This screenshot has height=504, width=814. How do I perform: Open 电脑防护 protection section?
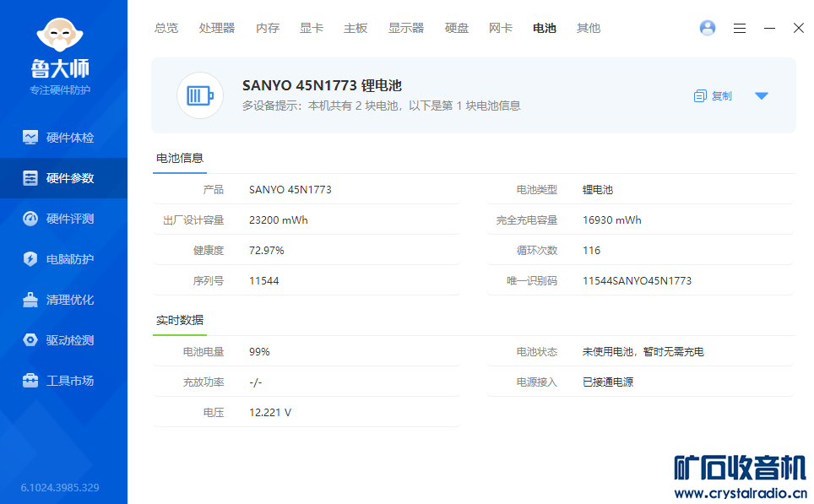point(63,259)
